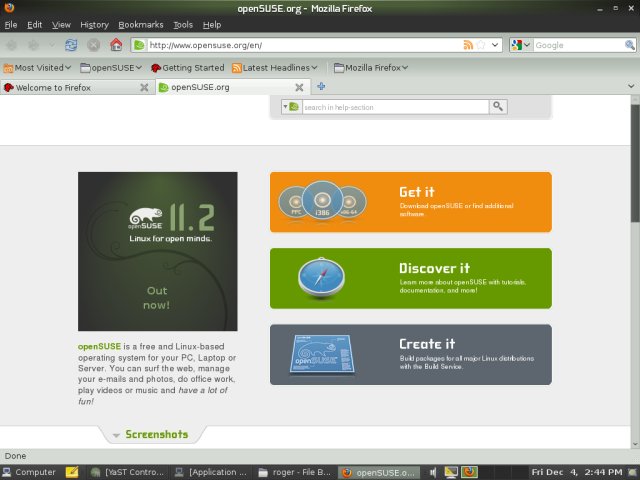Open the View menu

click(x=61, y=25)
